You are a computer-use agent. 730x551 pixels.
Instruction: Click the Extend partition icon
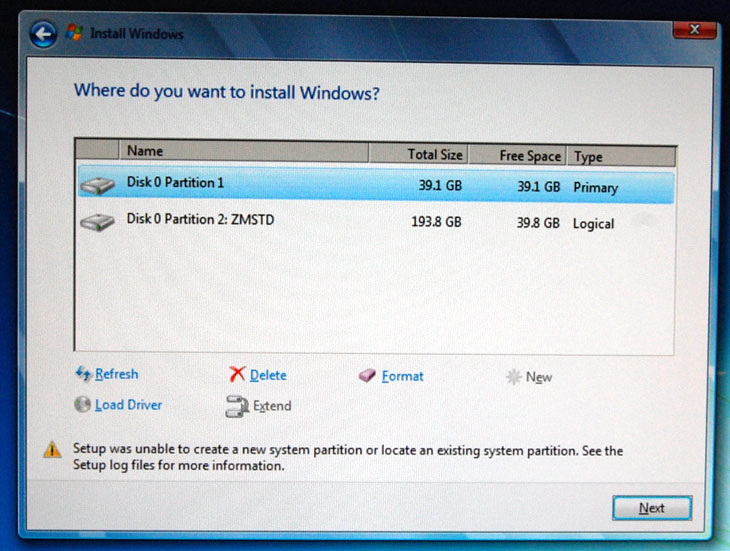(x=237, y=406)
